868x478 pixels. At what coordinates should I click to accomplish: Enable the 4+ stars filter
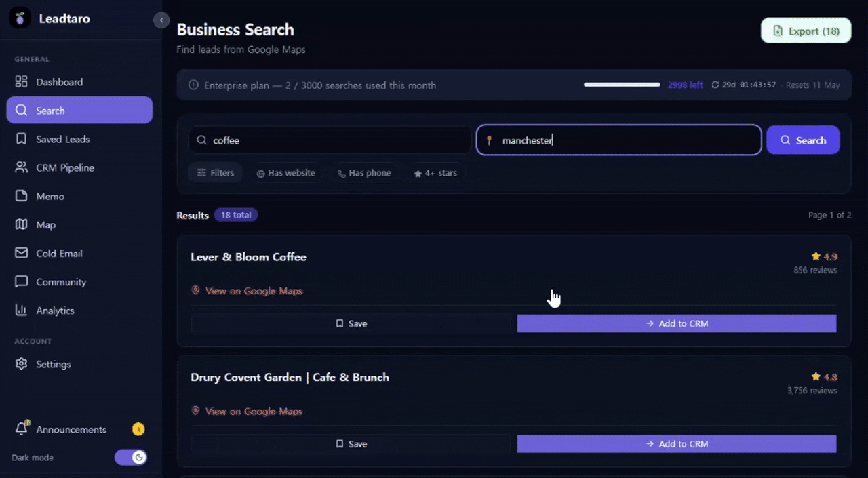click(x=435, y=173)
